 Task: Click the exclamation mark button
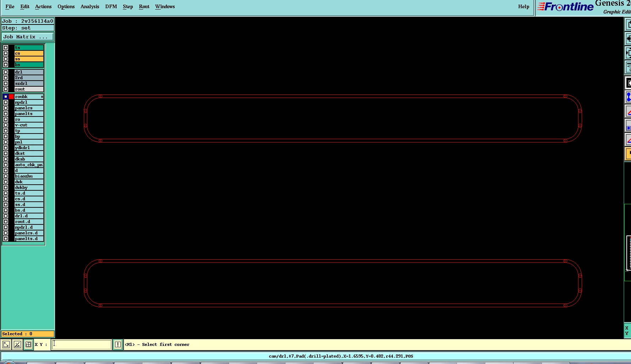(x=118, y=344)
